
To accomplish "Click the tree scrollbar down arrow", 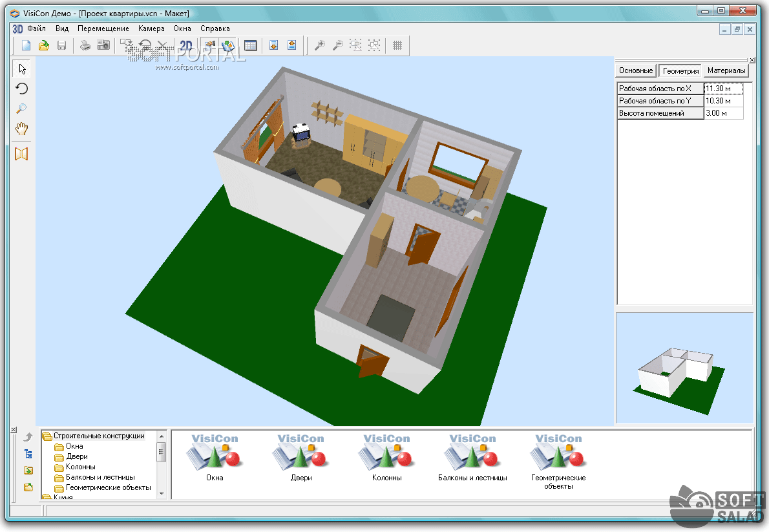I will [162, 494].
